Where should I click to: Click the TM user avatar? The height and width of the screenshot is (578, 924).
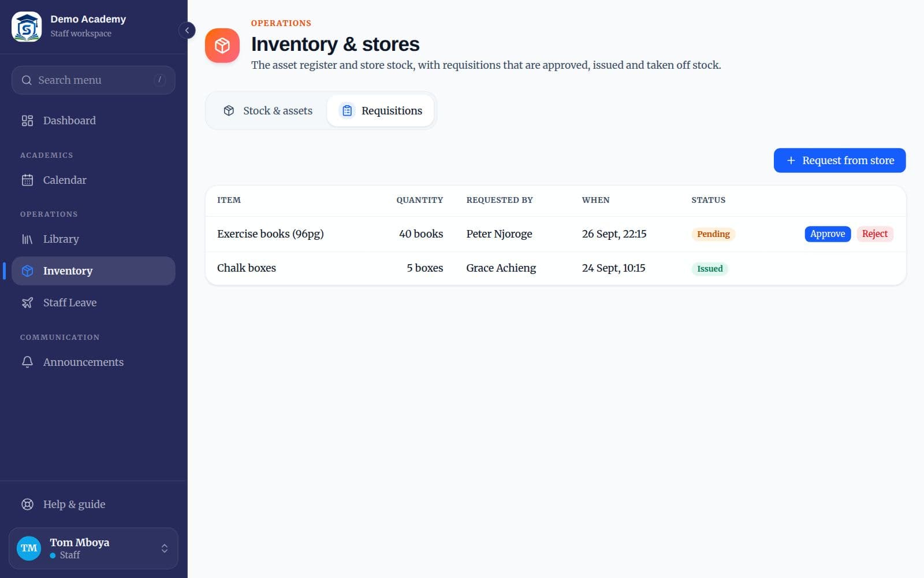[29, 549]
